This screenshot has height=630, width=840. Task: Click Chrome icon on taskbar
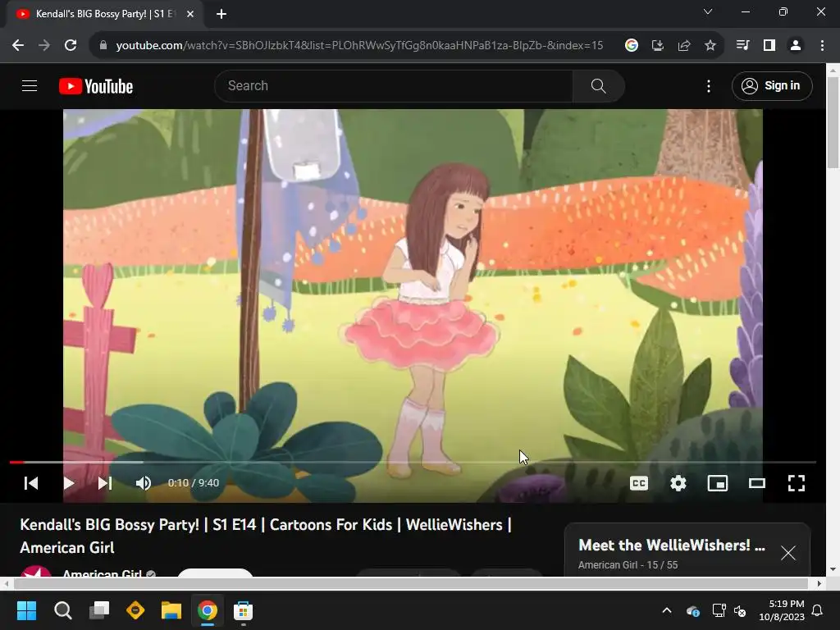click(208, 610)
